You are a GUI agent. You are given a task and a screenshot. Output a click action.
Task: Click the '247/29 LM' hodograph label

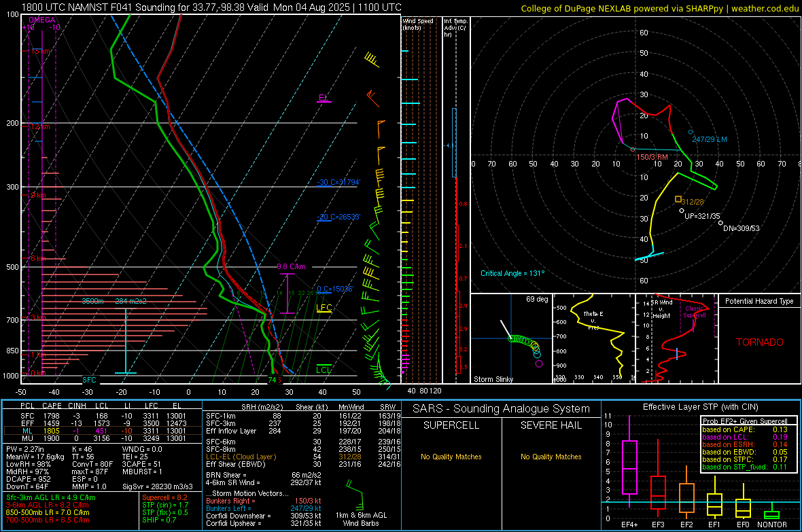tap(710, 139)
